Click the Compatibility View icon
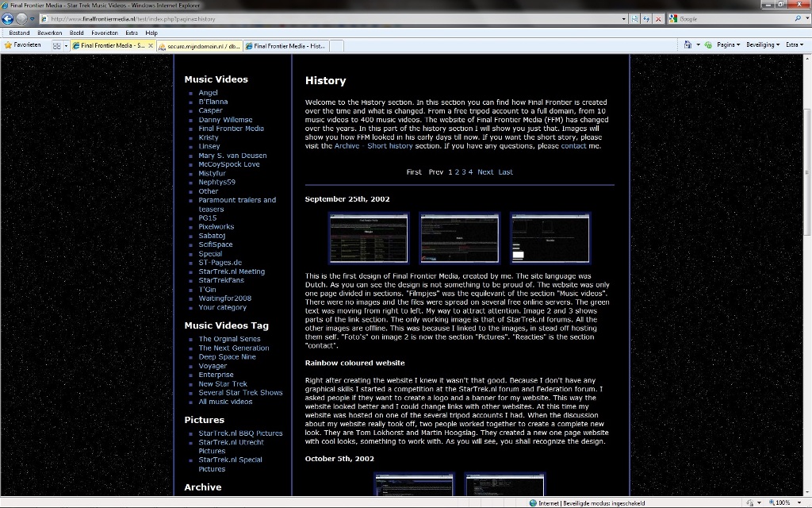The image size is (812, 508). tap(635, 19)
